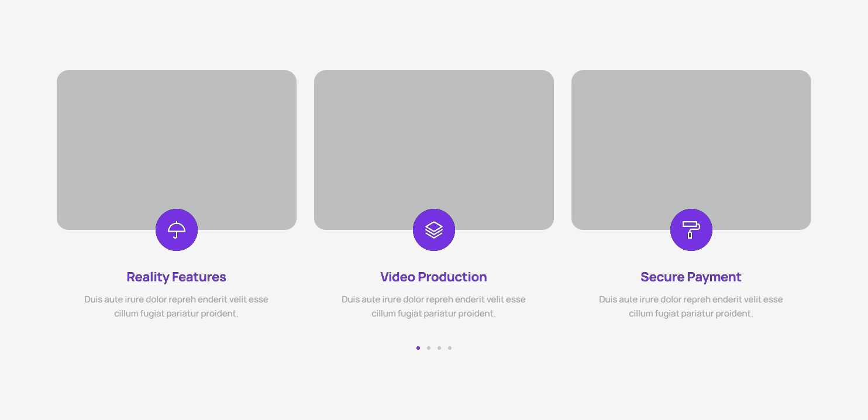
Task: Click the word "Secure" in the third heading
Action: point(662,277)
